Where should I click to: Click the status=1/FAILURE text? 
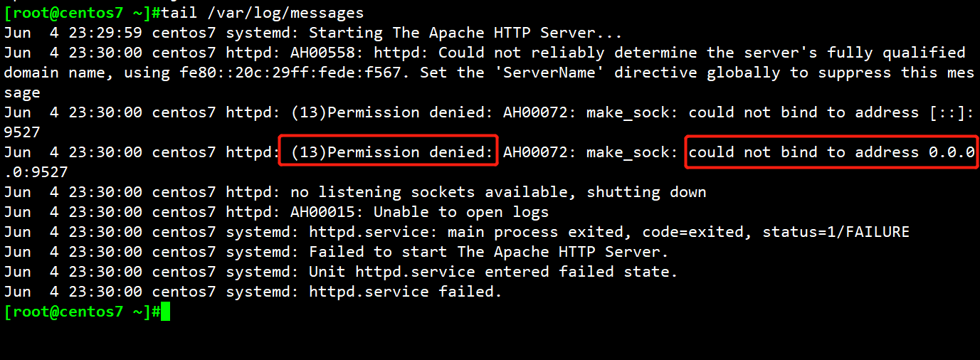click(836, 232)
